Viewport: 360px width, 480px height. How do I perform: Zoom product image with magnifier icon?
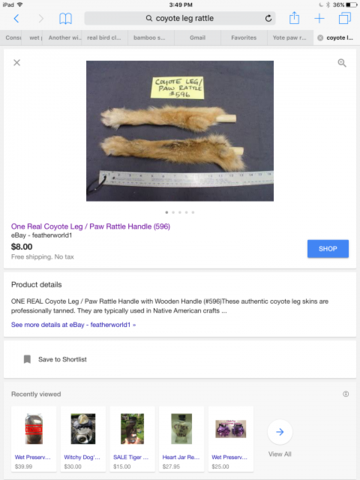[342, 63]
